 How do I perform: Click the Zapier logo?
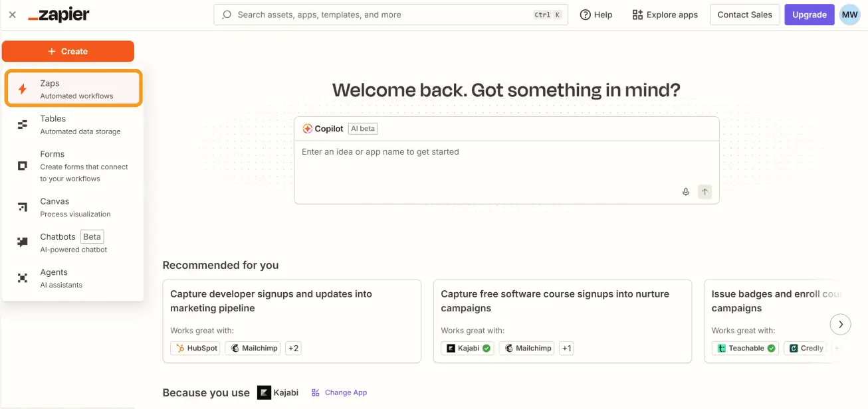pyautogui.click(x=58, y=15)
